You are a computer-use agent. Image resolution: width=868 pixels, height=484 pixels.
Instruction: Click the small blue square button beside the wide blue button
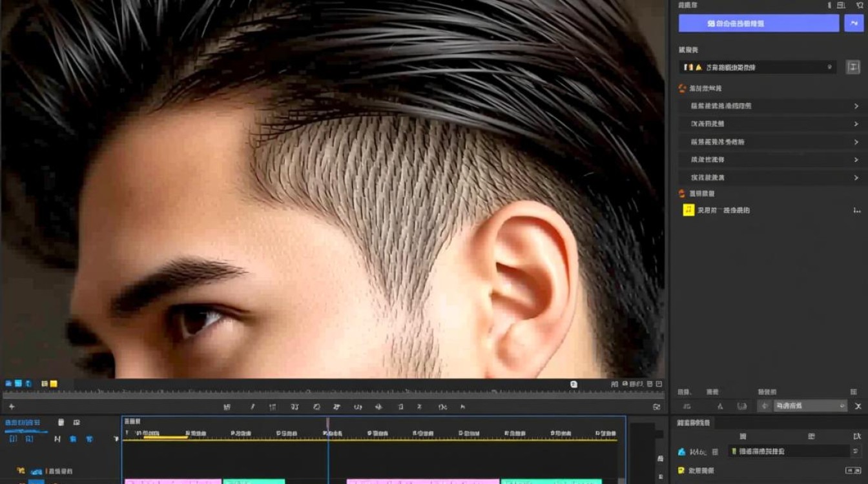854,23
